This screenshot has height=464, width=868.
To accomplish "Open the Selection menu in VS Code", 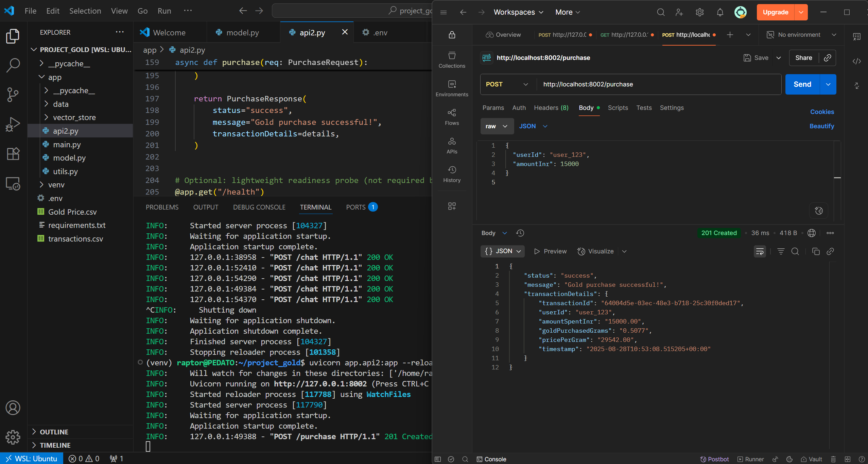I will coord(85,11).
